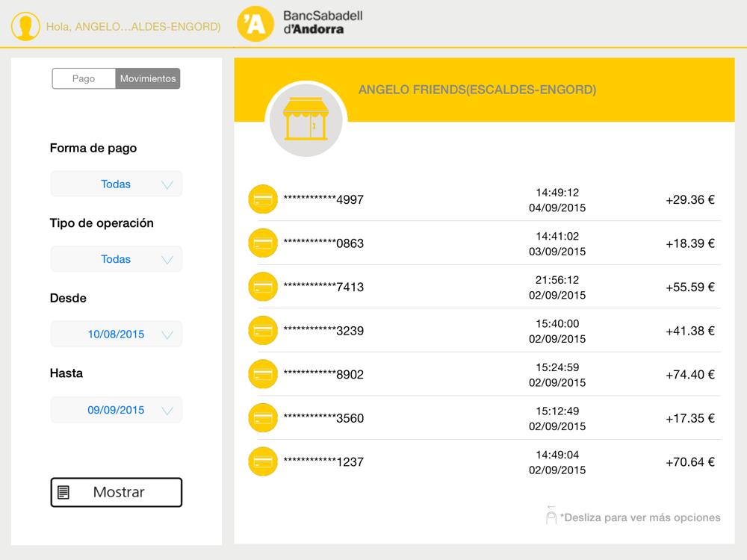The height and width of the screenshot is (560, 747).
Task: Open the Forma de pago dropdown
Action: (117, 184)
